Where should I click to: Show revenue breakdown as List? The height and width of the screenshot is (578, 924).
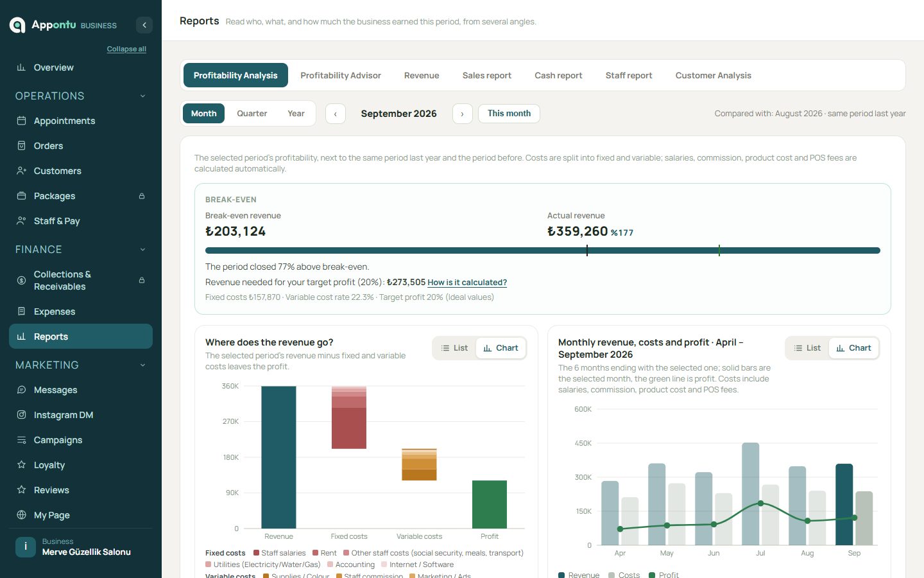454,348
